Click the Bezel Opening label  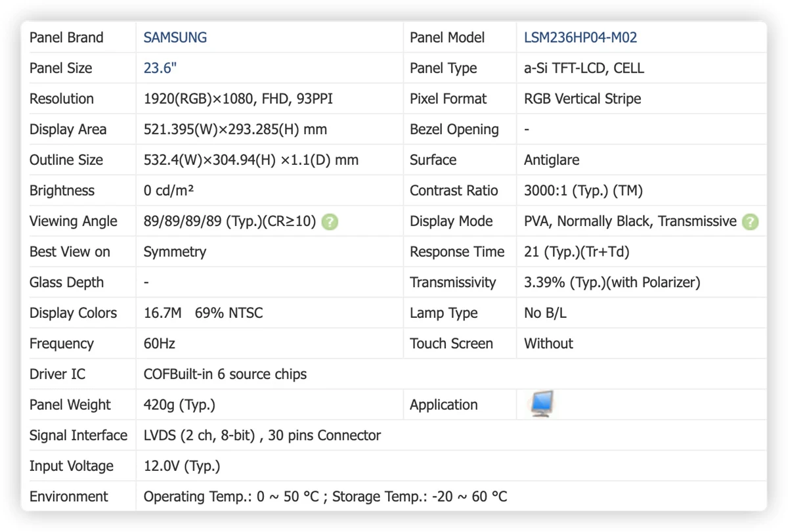pyautogui.click(x=454, y=129)
